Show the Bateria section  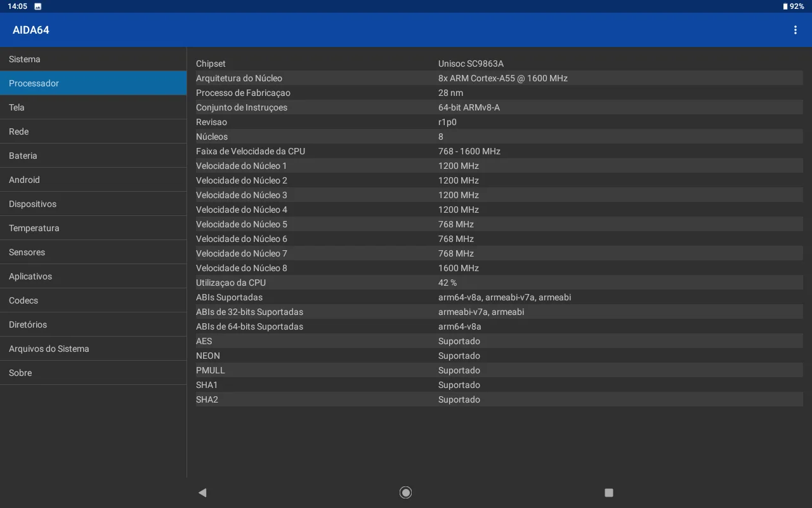pos(93,156)
